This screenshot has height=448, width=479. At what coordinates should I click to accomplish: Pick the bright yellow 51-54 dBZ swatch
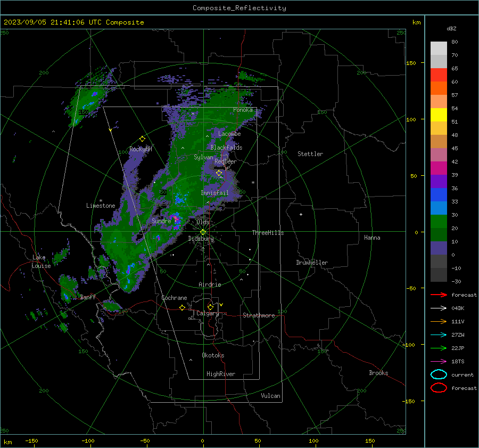[439, 115]
